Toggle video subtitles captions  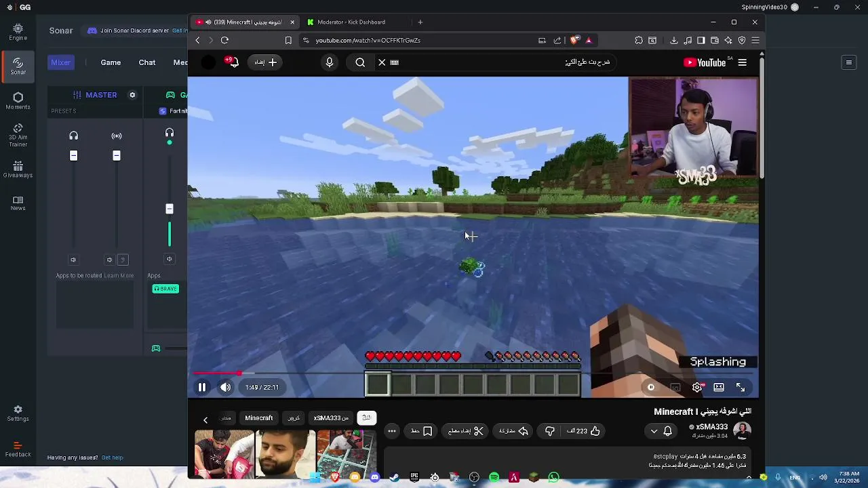[675, 387]
